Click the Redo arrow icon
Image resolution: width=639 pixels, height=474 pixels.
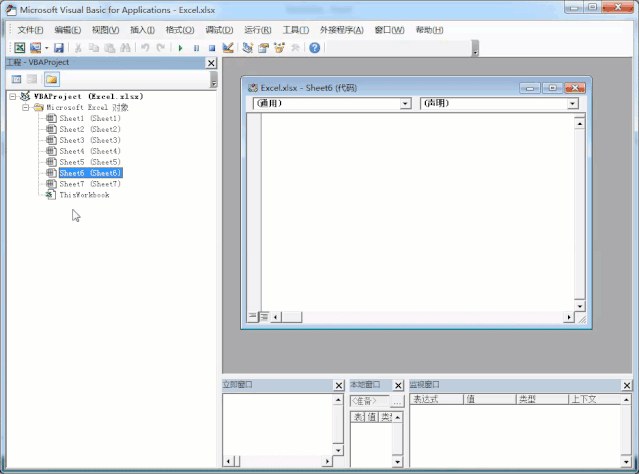tap(161, 48)
